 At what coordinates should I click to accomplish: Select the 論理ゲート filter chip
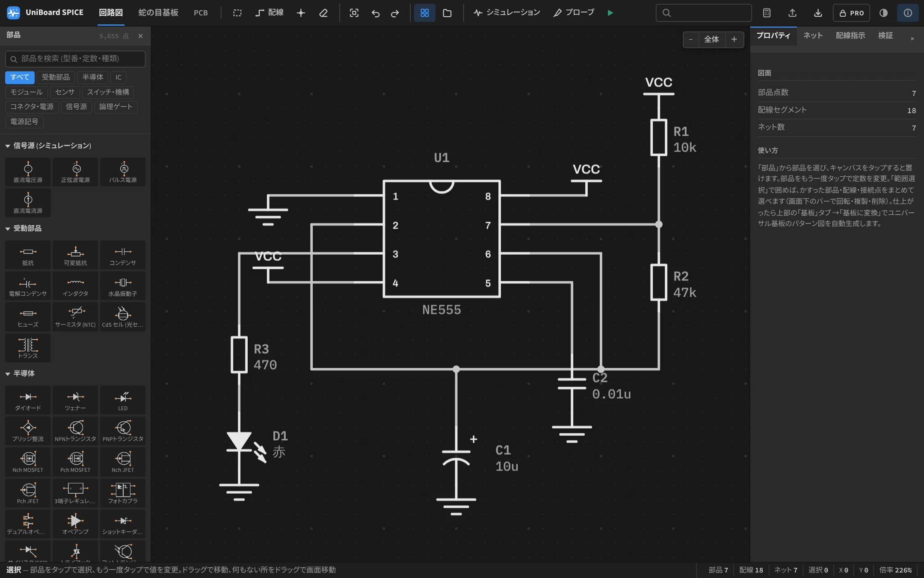(x=116, y=107)
